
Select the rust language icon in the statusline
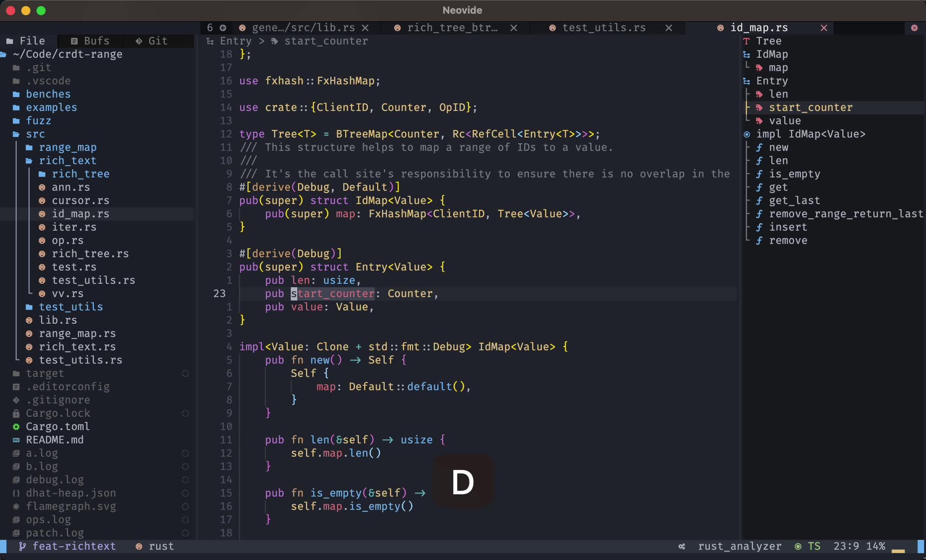click(139, 547)
